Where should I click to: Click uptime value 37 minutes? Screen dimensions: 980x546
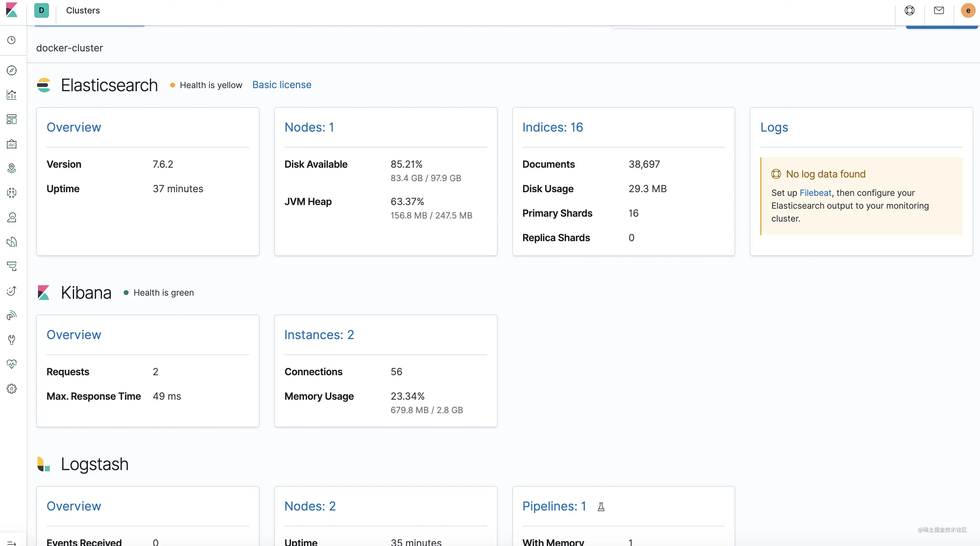point(178,189)
